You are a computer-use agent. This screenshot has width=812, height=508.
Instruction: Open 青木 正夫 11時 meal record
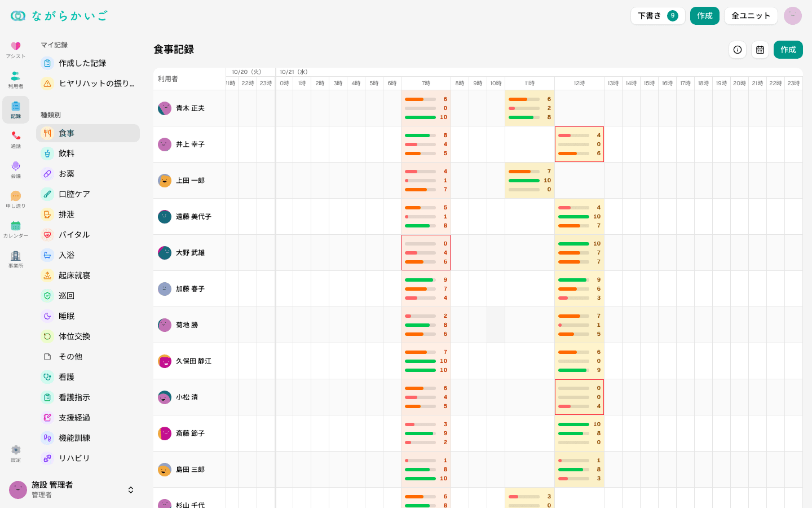(529, 108)
